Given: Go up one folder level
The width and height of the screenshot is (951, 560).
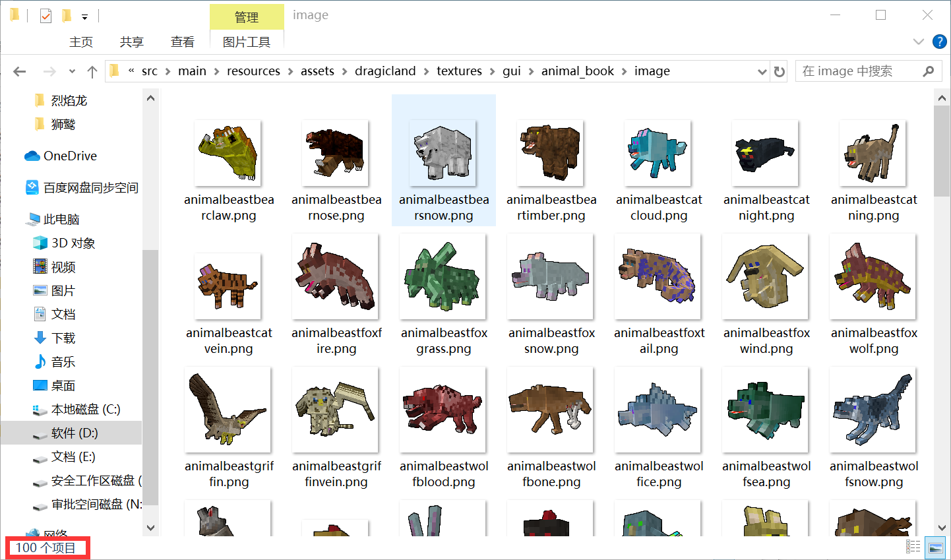Looking at the screenshot, I should 92,71.
